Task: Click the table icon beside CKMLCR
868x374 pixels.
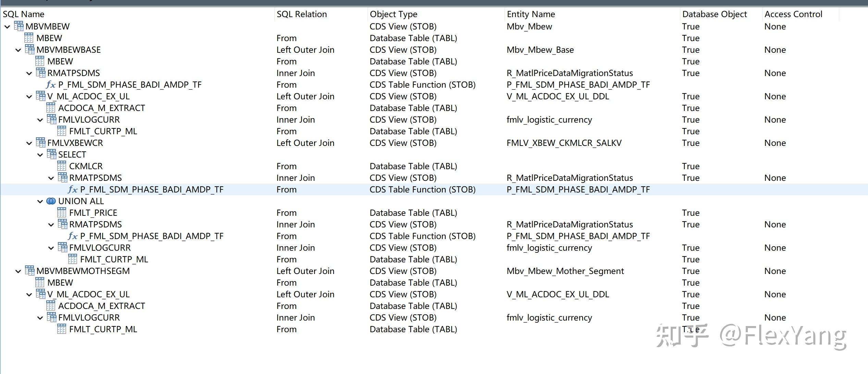Action: 62,166
